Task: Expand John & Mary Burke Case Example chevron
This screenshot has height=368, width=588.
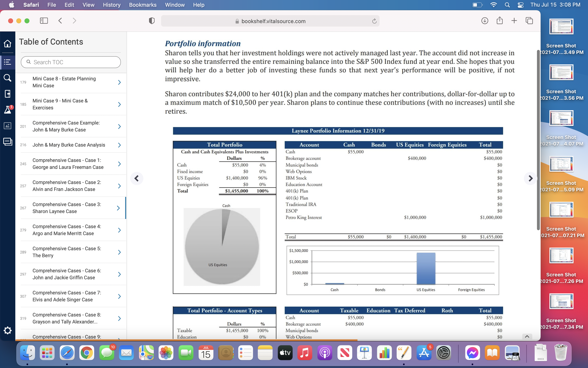Action: coord(119,126)
